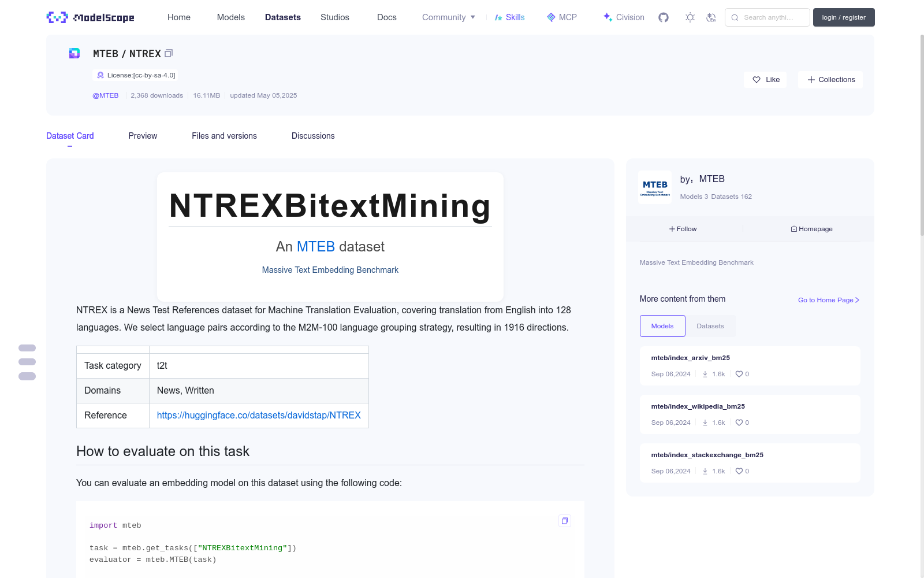Click the "Task category" table cell
924x578 pixels.
pyautogui.click(x=113, y=366)
